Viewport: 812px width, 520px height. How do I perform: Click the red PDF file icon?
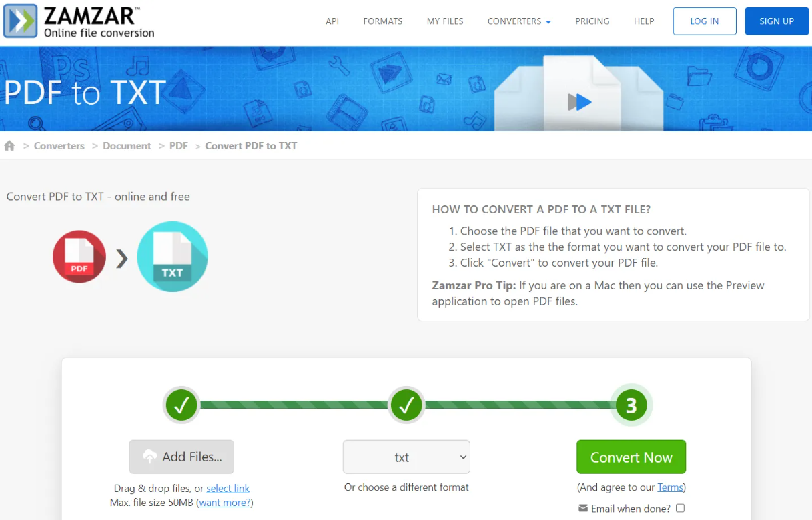pos(79,257)
